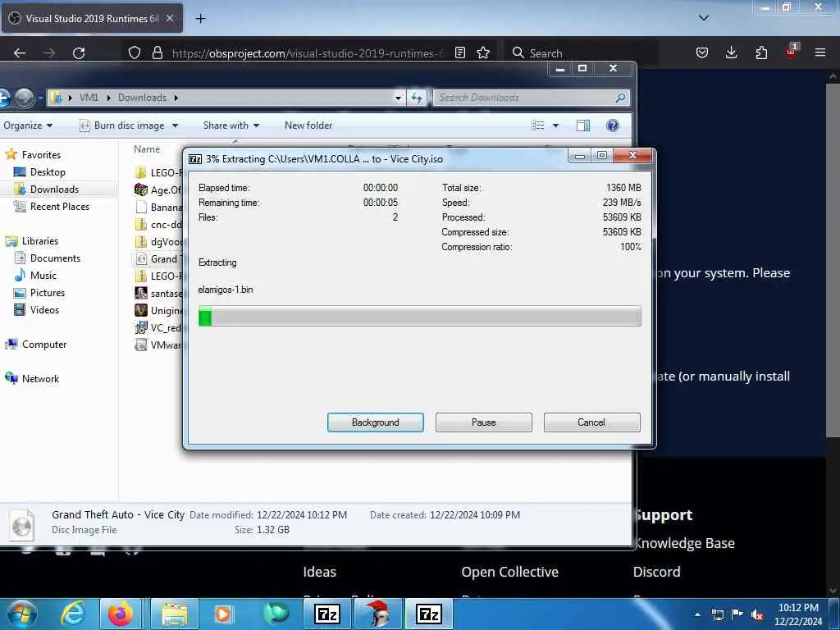The height and width of the screenshot is (630, 840).
Task: Open Downloads in navigation pane
Action: [54, 189]
